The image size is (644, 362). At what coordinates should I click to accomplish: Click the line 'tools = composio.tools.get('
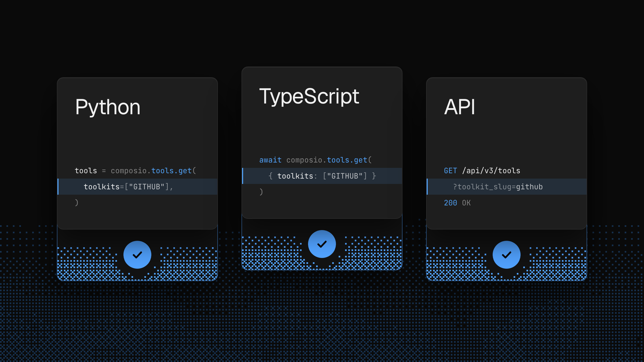pyautogui.click(x=136, y=171)
